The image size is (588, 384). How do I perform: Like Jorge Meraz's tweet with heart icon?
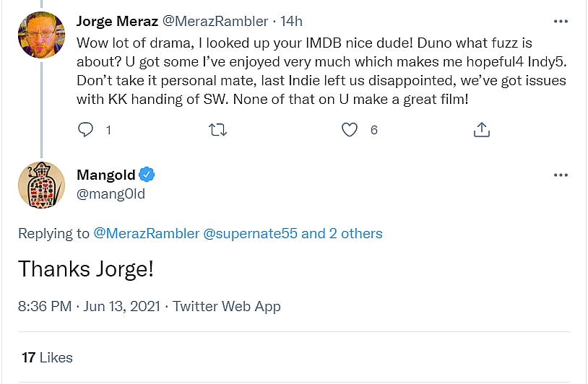(x=350, y=130)
